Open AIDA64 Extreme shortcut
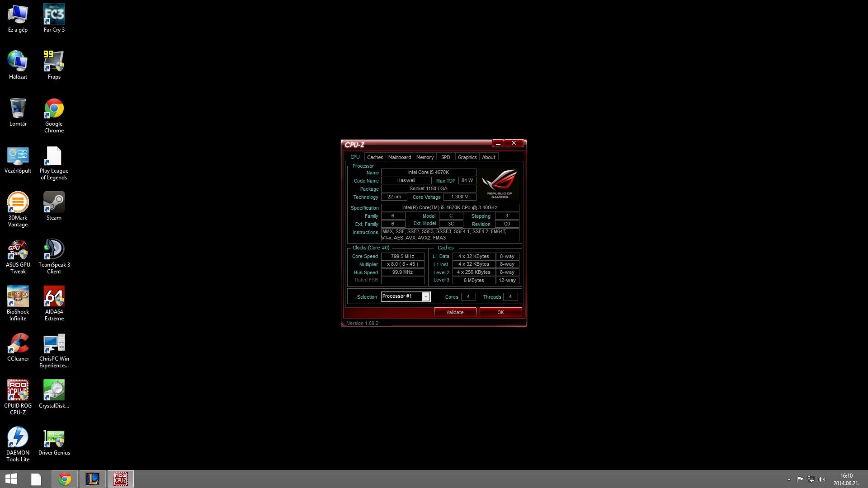 click(54, 297)
